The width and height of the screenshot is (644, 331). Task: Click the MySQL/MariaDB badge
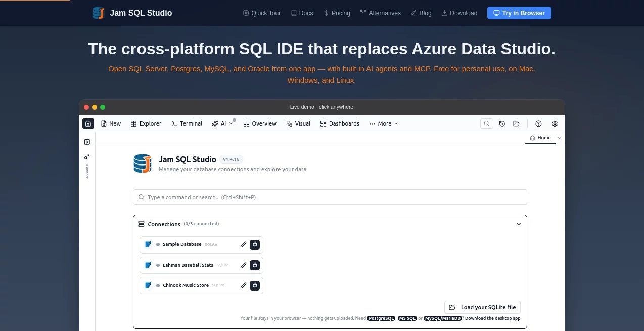(x=442, y=318)
